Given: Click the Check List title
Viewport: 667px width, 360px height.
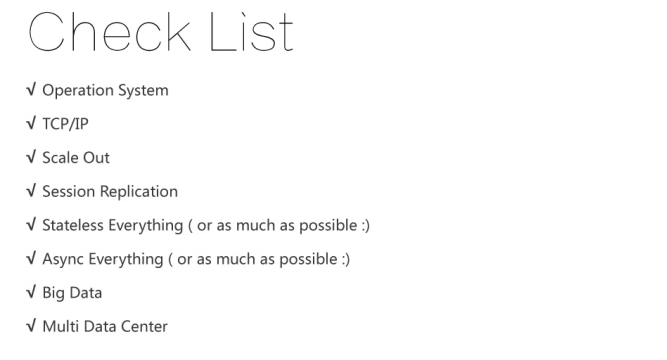Looking at the screenshot, I should 161,32.
